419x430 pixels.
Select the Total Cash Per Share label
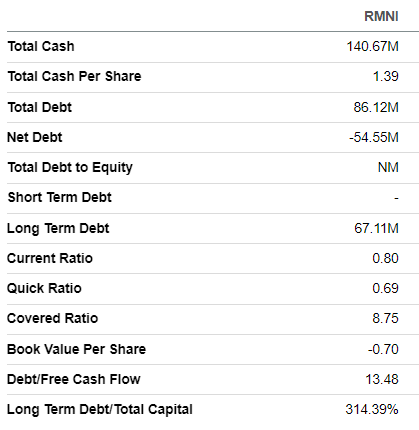click(74, 76)
